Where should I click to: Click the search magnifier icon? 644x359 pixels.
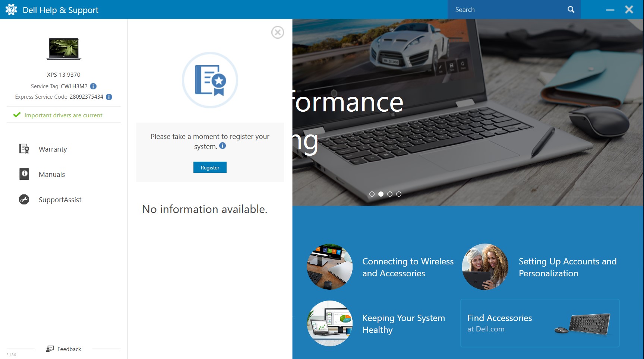[x=571, y=9]
